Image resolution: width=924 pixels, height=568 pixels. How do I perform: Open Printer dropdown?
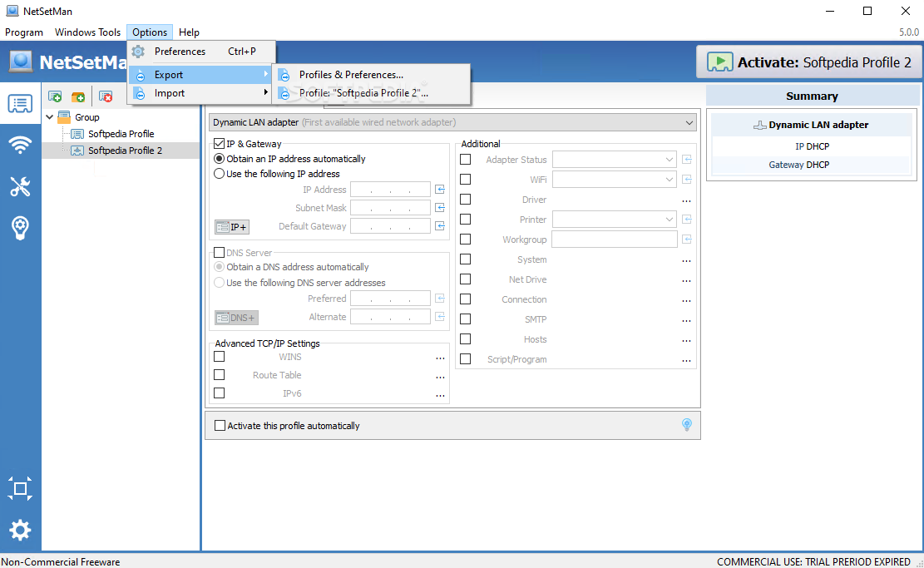click(x=614, y=220)
